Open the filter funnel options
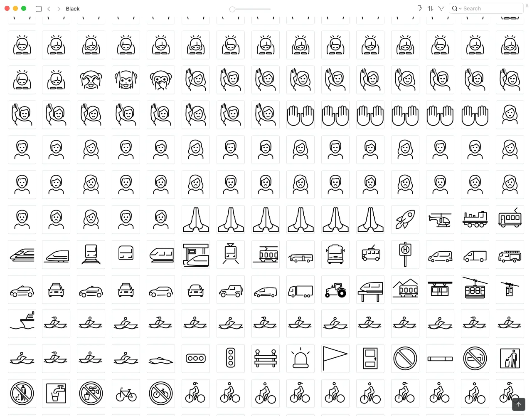This screenshot has height=416, width=532. tap(441, 8)
